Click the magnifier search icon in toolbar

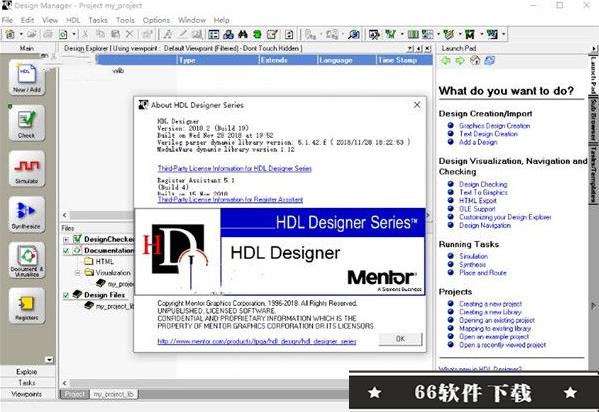[x=354, y=34]
